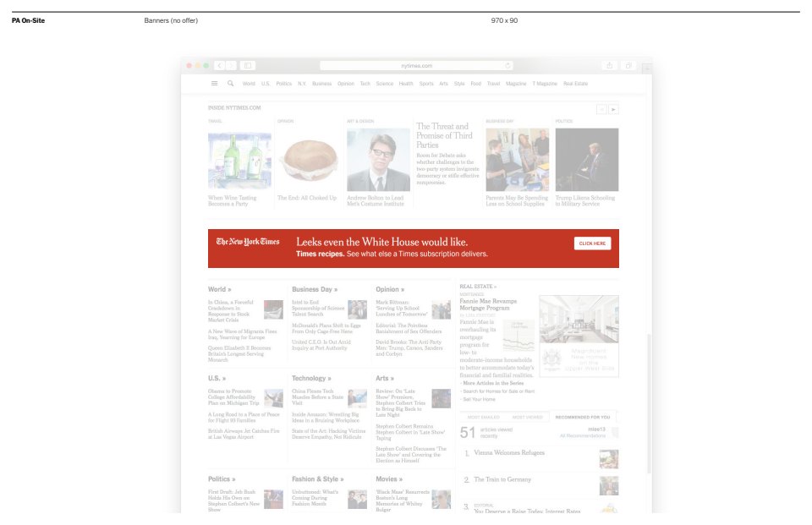Open the Opinion section in top nav
This screenshot has width=812, height=525.
pyautogui.click(x=346, y=84)
